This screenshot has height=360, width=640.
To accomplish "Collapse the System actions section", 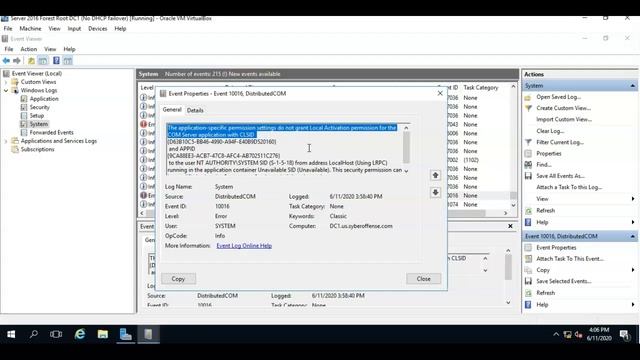I will pyautogui.click(x=633, y=86).
